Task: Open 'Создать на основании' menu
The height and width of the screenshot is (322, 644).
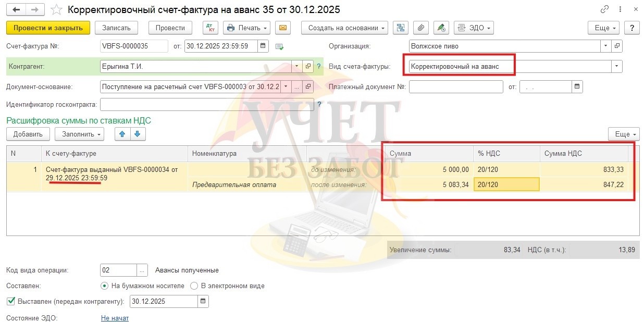Action: click(345, 28)
